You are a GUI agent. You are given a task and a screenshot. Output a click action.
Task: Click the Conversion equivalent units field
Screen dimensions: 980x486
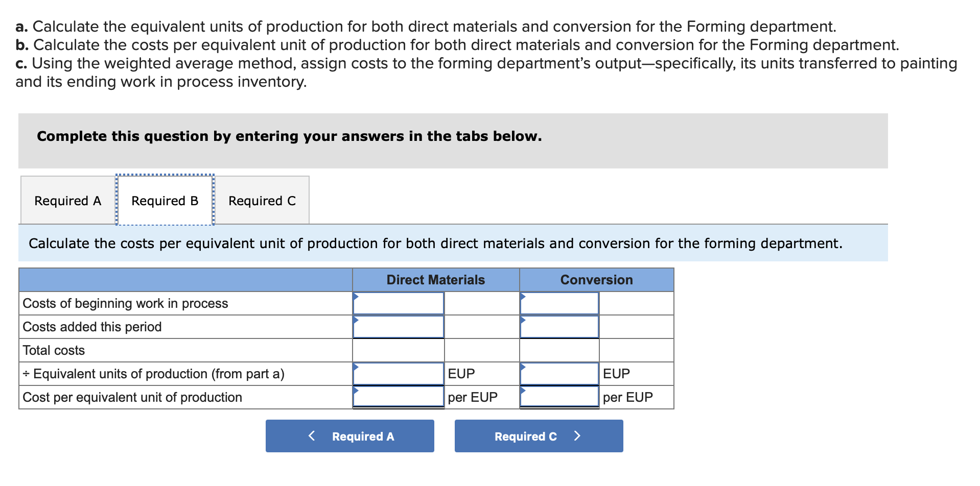point(559,373)
